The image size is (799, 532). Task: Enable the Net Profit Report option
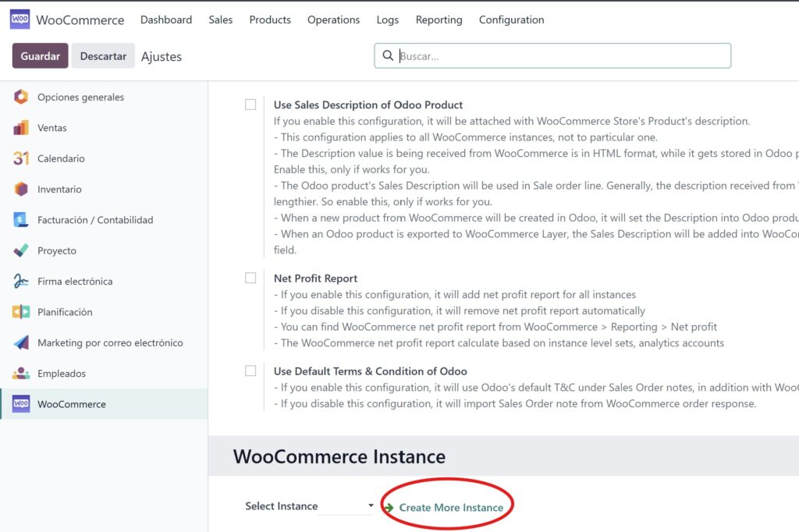pyautogui.click(x=250, y=278)
